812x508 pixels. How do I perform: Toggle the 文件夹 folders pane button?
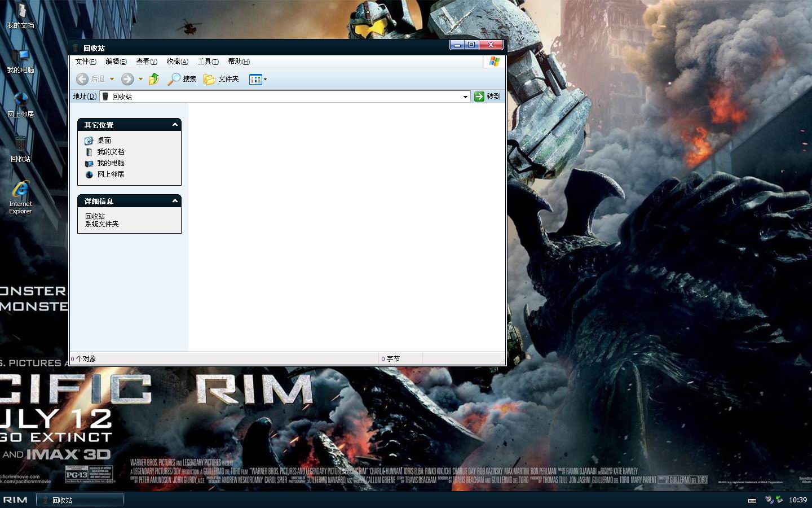222,79
